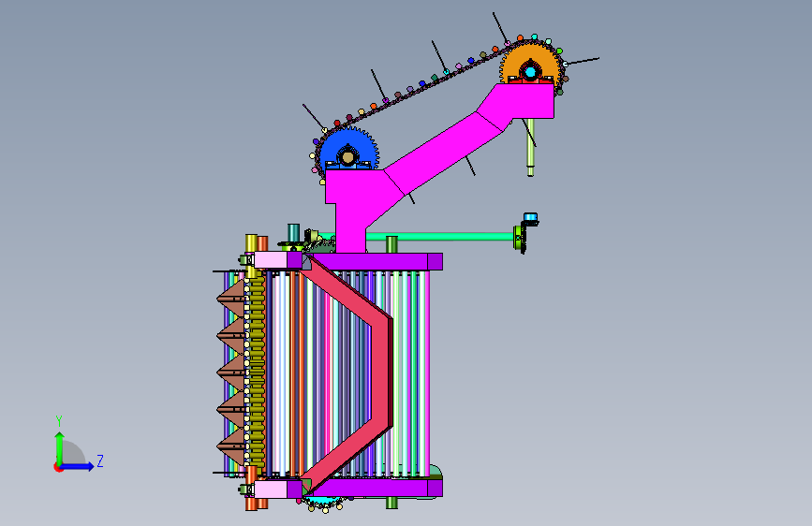The image size is (812, 526).
Task: Select the cyan sprocket beneath the frame
Action: [325, 501]
